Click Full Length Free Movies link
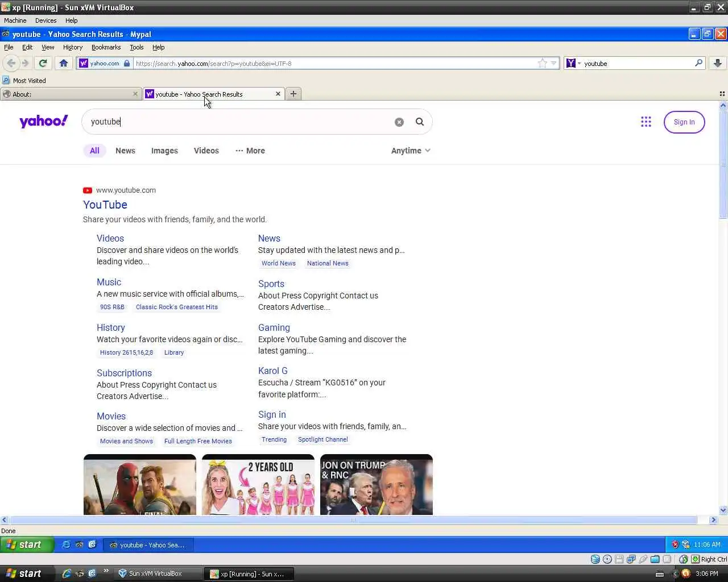The height and width of the screenshot is (582, 728). click(x=198, y=441)
